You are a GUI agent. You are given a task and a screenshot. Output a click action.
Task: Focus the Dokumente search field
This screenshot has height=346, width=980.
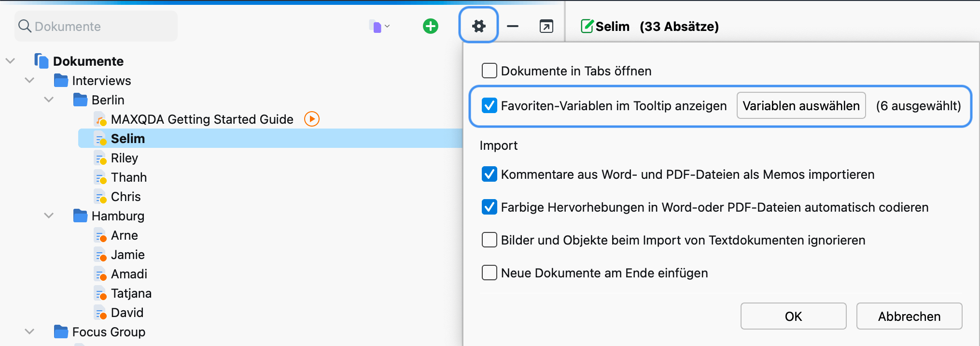click(96, 26)
